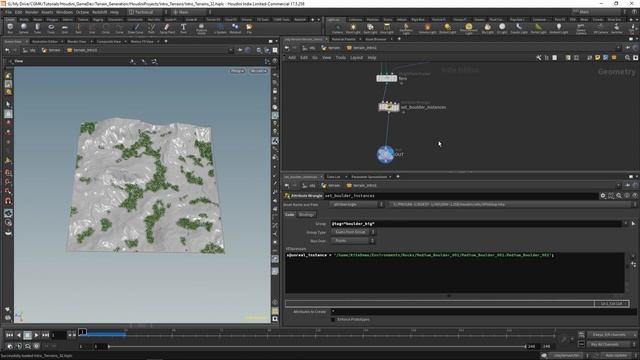Open the No cam viewport dropdown

coord(258,71)
